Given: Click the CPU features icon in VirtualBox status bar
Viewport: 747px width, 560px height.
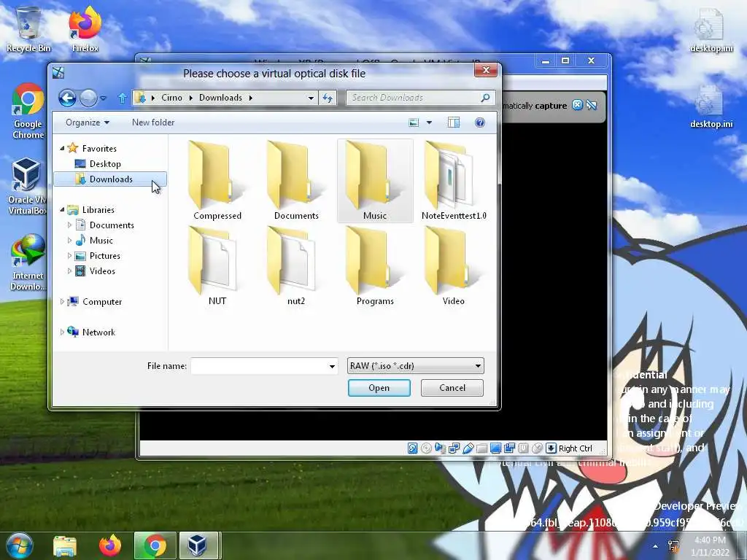Looking at the screenshot, I should (523, 448).
